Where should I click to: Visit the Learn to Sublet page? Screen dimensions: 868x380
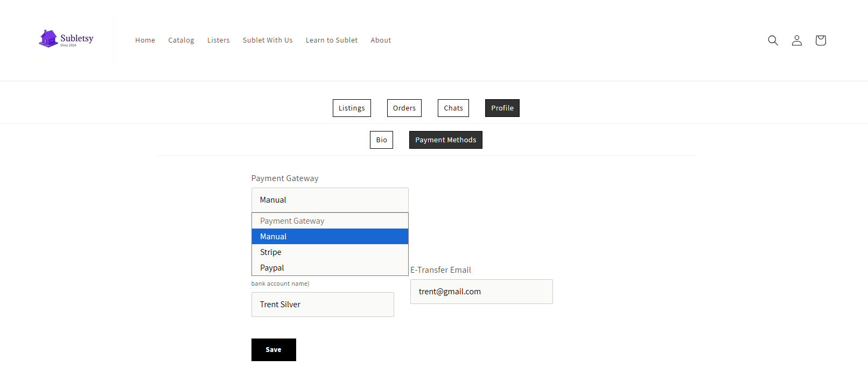coord(331,40)
